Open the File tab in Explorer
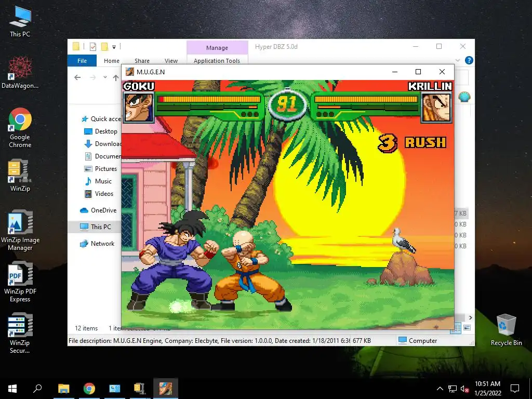Screen dimensions: 532x399 point(82,61)
